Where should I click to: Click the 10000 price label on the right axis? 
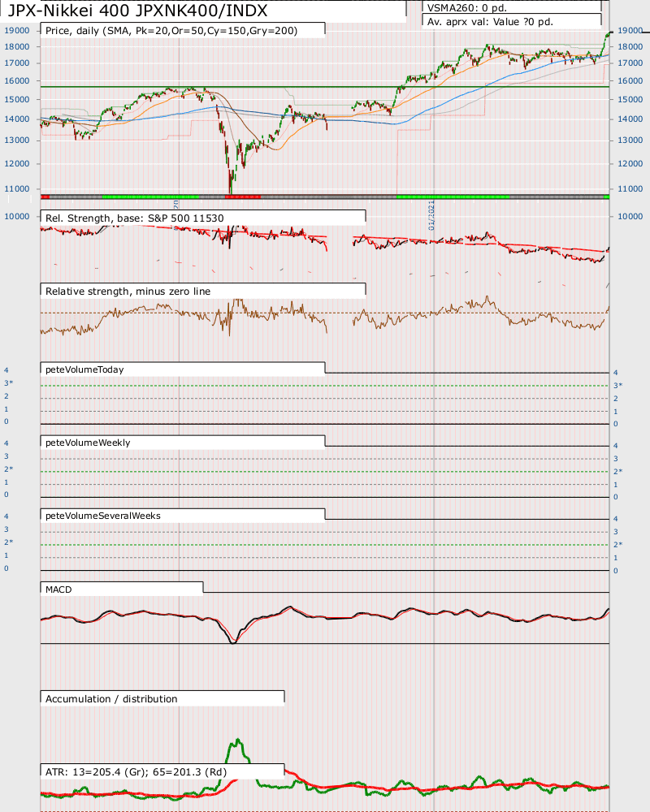point(630,217)
